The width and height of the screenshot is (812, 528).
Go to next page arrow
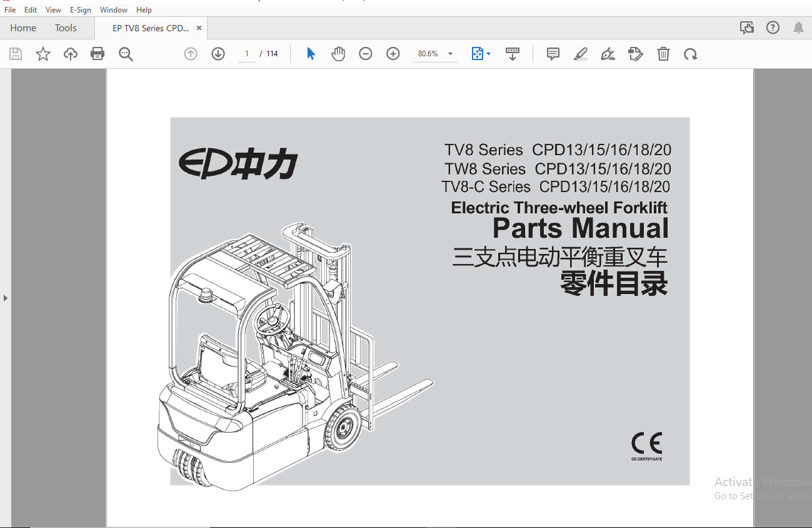pyautogui.click(x=218, y=54)
